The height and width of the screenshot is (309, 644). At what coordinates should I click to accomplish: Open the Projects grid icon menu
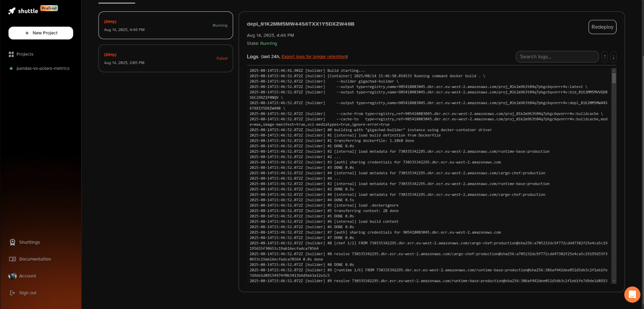11,54
